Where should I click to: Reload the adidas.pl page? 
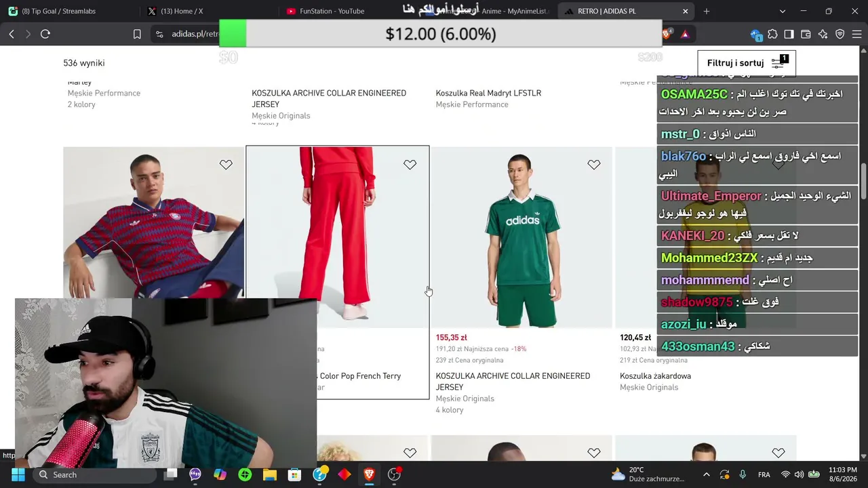(x=45, y=34)
